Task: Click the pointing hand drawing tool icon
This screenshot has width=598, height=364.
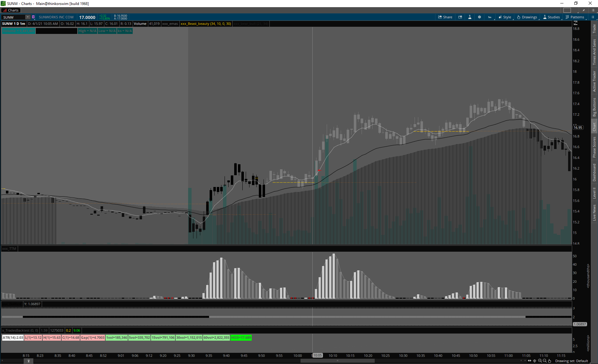Action: click(550, 361)
